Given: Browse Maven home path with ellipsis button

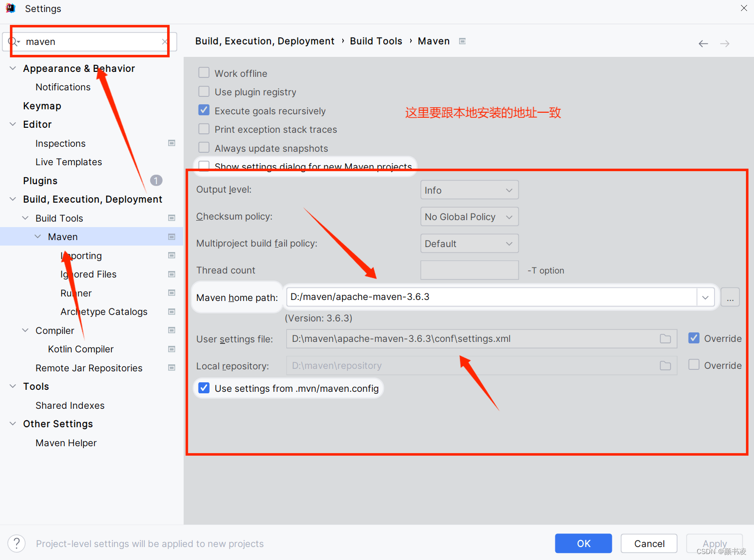Looking at the screenshot, I should tap(730, 297).
